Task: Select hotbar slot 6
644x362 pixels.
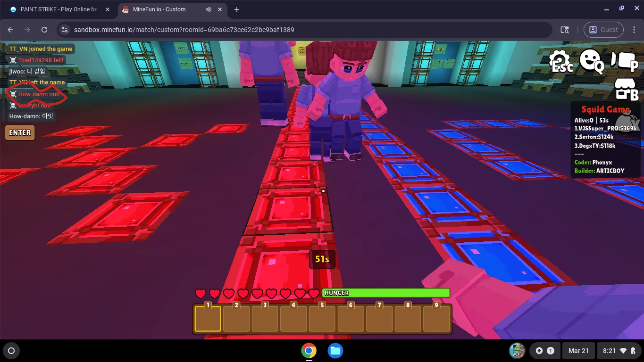Action: point(351,318)
